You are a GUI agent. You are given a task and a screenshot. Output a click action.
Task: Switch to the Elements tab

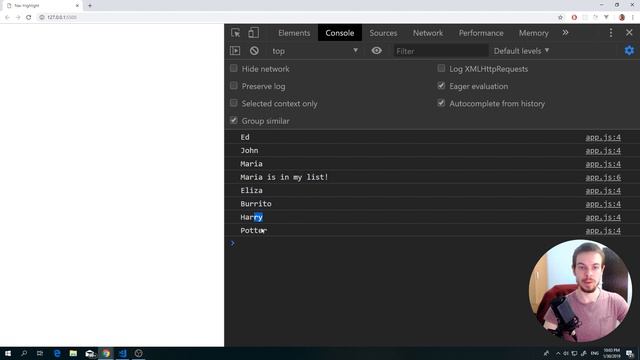click(294, 33)
